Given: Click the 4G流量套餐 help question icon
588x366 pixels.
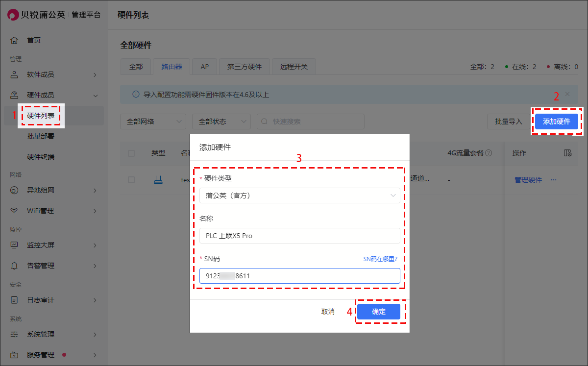Looking at the screenshot, I should pos(489,153).
